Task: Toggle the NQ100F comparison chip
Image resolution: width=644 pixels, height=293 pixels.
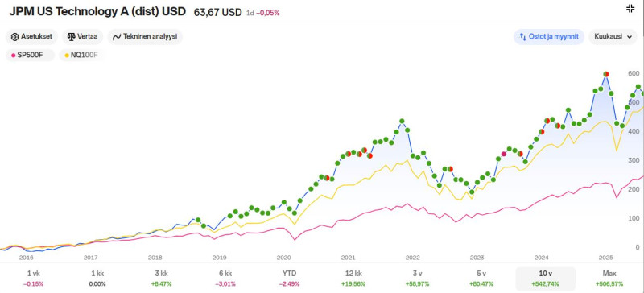Action: coord(81,55)
